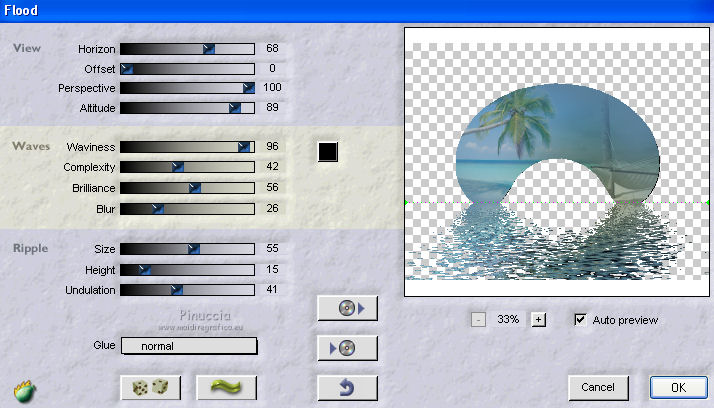The height and width of the screenshot is (408, 714).
Task: Click the 33% zoom level text
Action: (508, 319)
